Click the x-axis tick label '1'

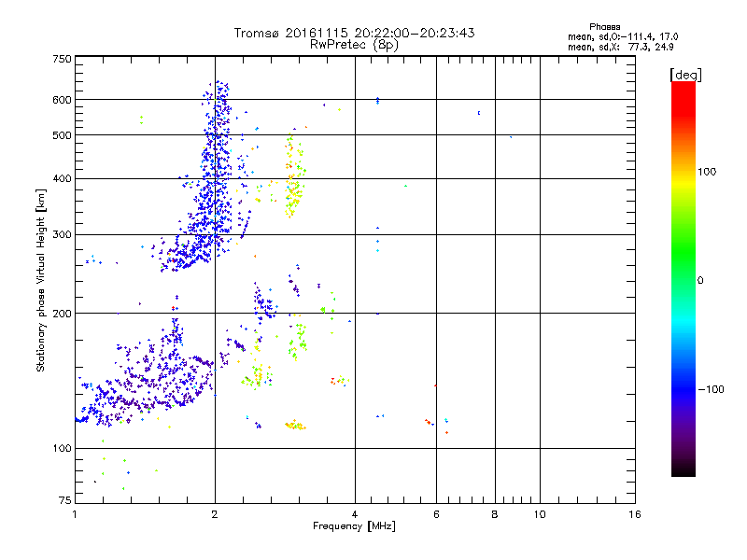click(75, 514)
